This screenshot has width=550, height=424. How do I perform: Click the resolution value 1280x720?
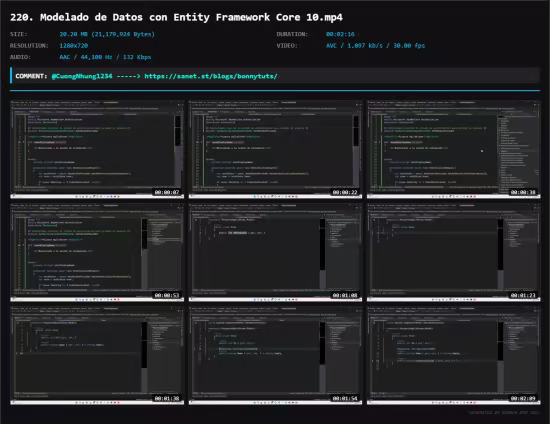pyautogui.click(x=74, y=46)
